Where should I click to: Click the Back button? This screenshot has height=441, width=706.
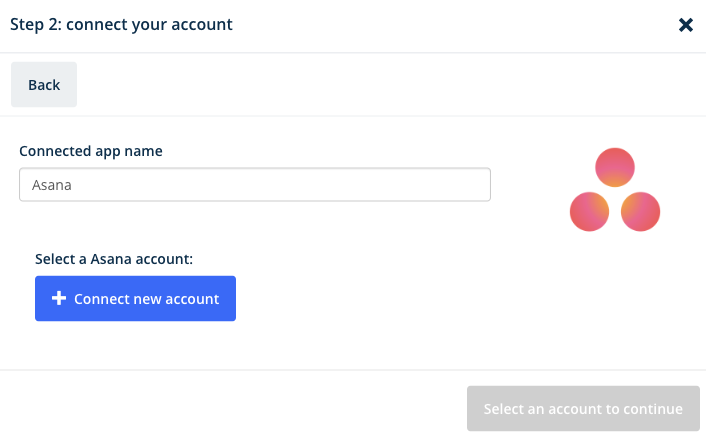click(44, 85)
